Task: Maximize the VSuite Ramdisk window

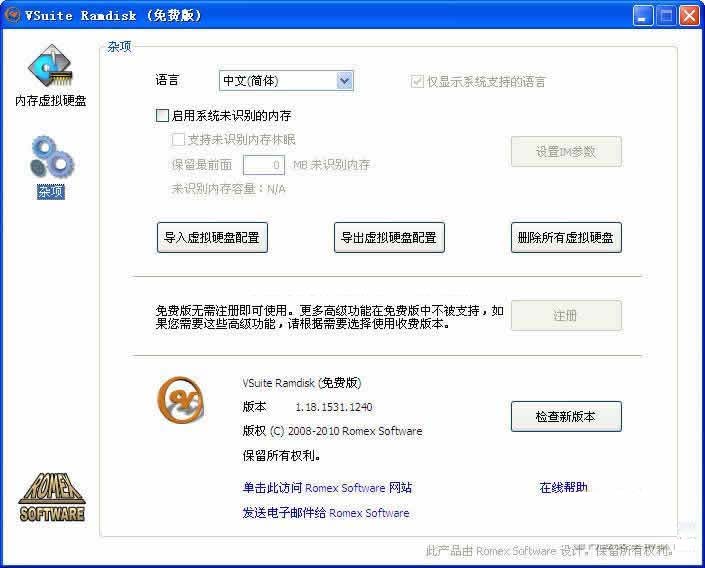Action: coord(666,15)
